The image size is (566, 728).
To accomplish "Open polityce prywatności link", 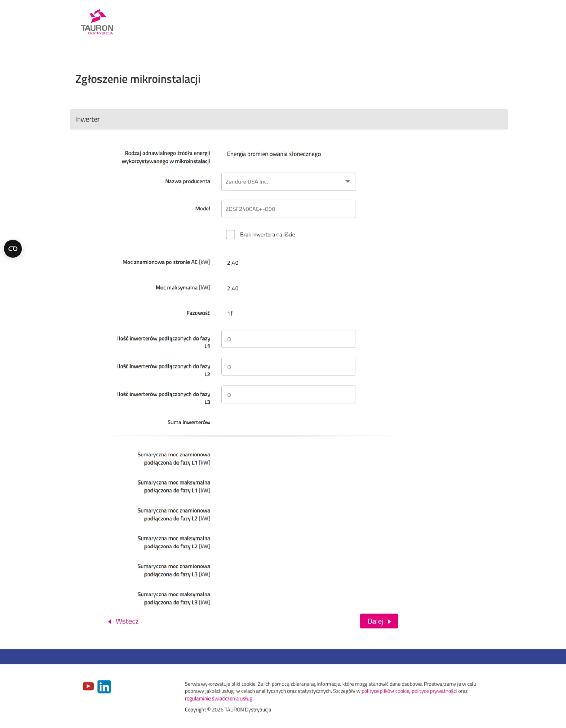I will pos(434,691).
